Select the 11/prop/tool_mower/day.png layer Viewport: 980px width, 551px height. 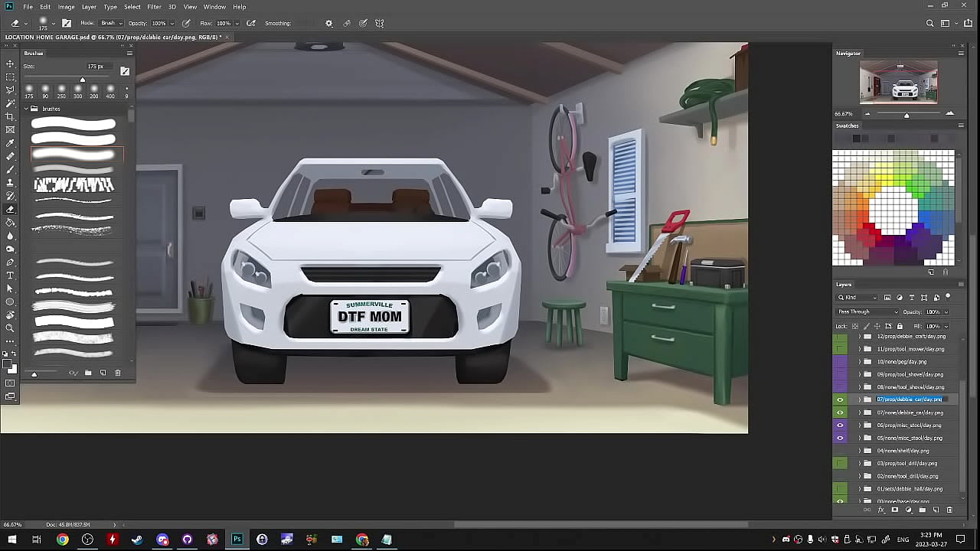[x=910, y=349]
